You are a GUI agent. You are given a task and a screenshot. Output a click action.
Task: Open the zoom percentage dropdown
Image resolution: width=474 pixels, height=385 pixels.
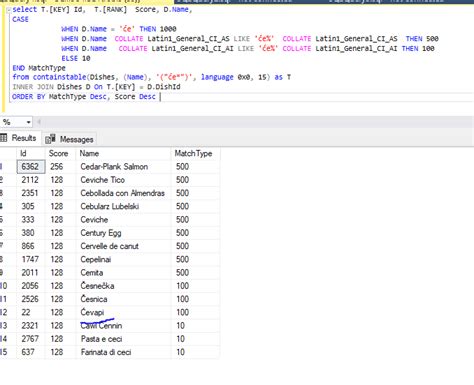click(28, 122)
